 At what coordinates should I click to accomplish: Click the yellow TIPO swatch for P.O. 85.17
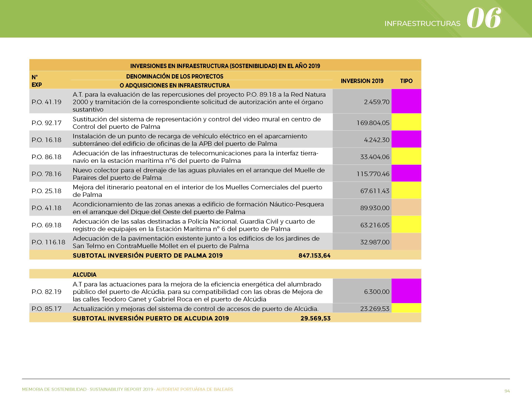tap(406, 308)
